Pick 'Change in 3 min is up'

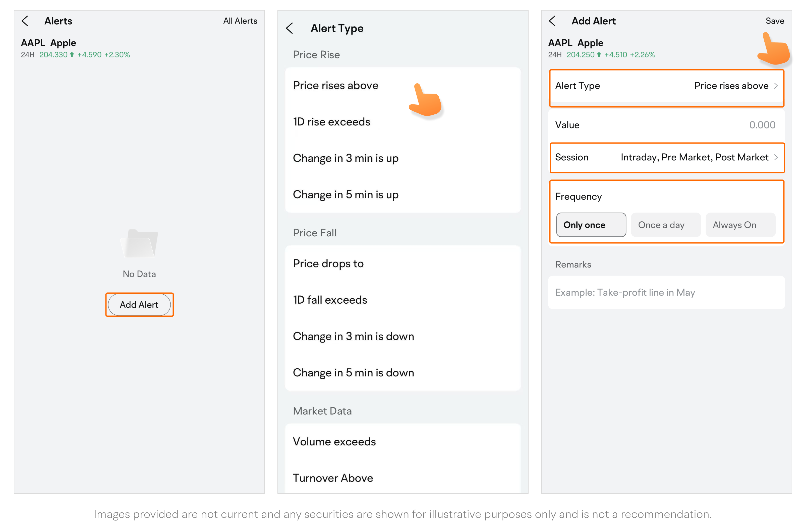pos(345,158)
